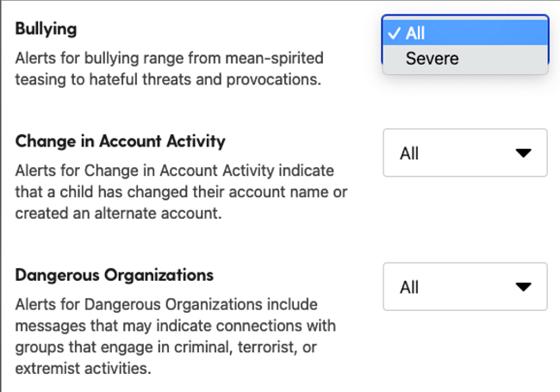560x392 pixels.
Task: Choose "Severe" from the open Bullying menu
Action: (x=432, y=59)
